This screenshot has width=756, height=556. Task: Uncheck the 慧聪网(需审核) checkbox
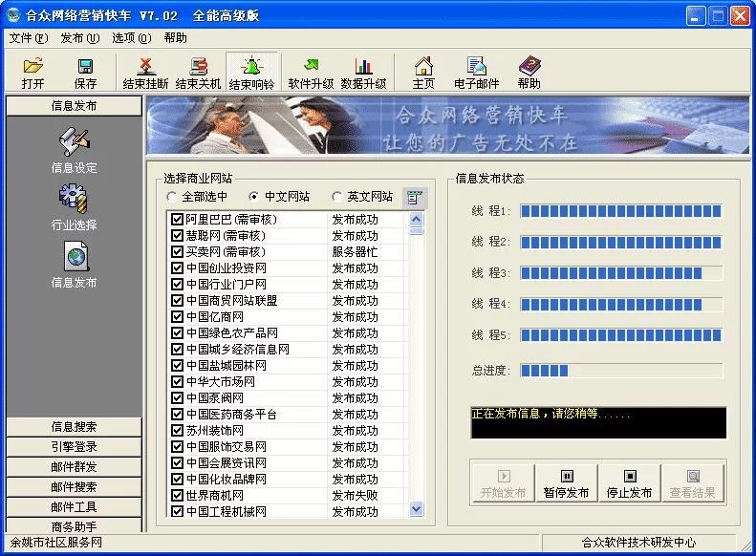pos(177,236)
